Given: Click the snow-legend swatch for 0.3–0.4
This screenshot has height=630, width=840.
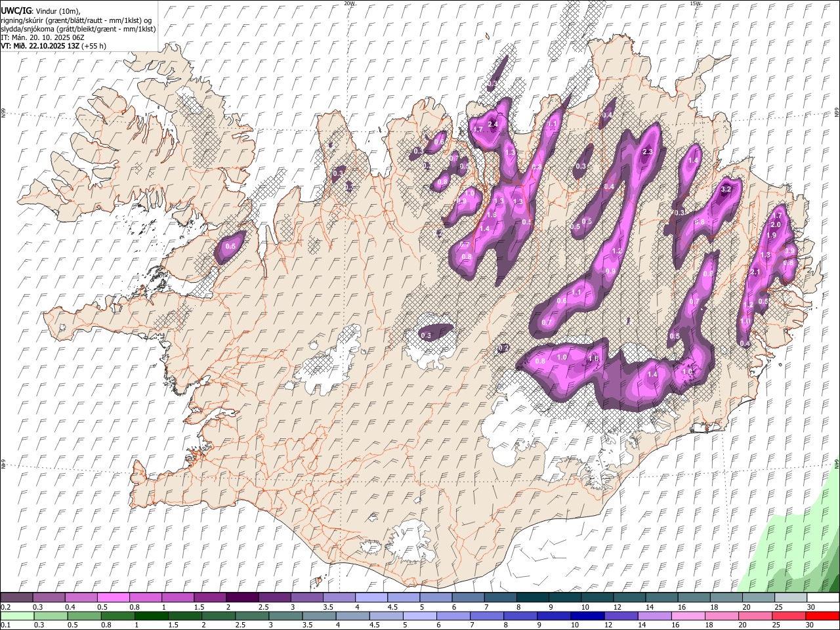Looking at the screenshot, I should [x=49, y=598].
